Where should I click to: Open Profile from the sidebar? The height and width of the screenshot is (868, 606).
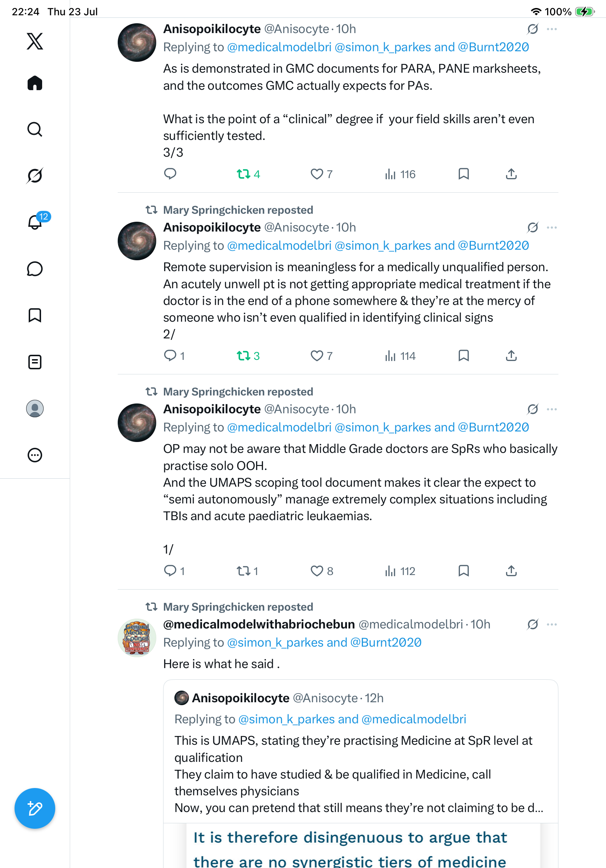(x=35, y=408)
